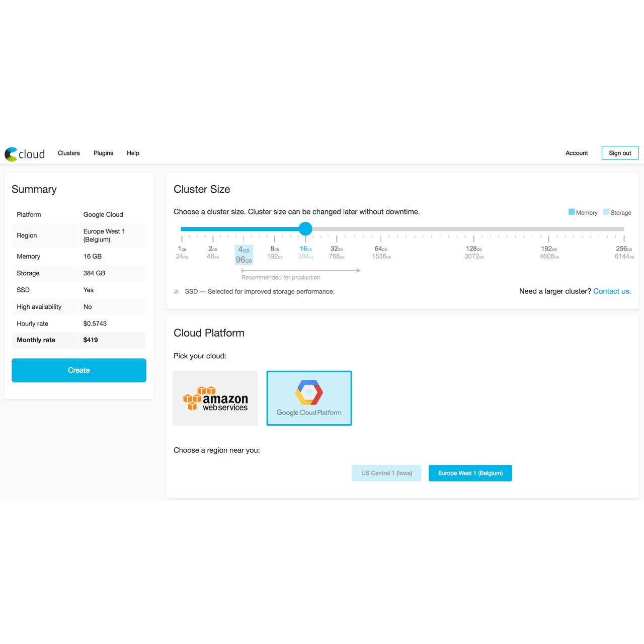Open the Help section
Image resolution: width=644 pixels, height=644 pixels.
133,153
